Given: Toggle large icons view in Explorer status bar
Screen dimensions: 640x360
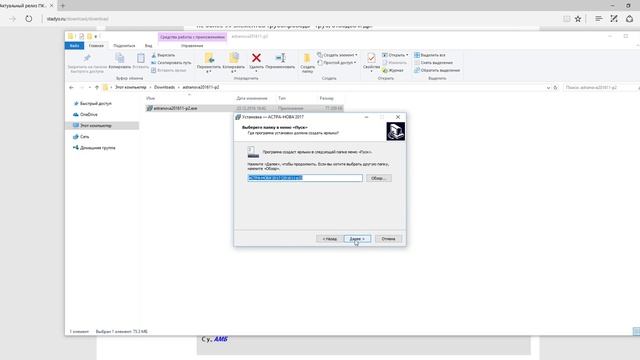Looking at the screenshot, I should tap(636, 331).
